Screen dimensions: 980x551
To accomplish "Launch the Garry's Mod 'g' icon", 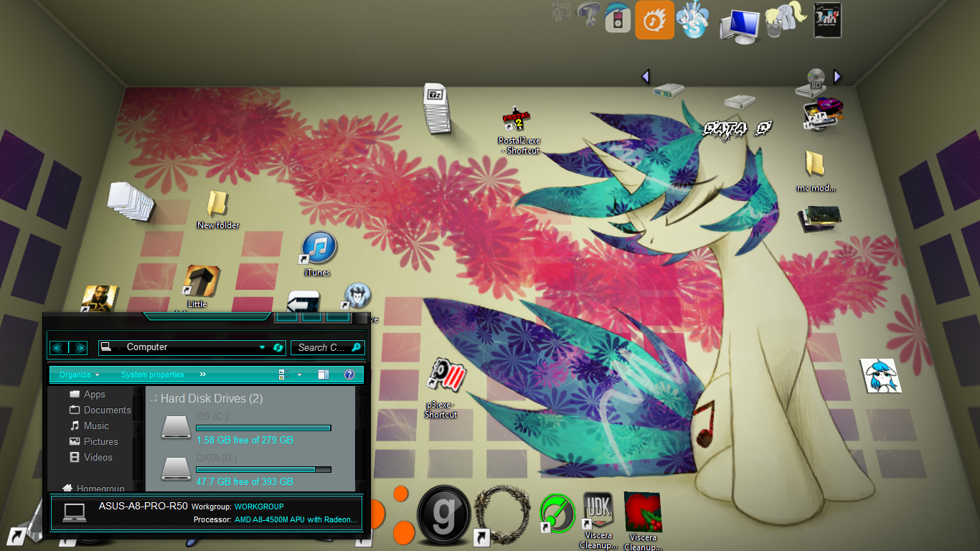I will pos(444,516).
